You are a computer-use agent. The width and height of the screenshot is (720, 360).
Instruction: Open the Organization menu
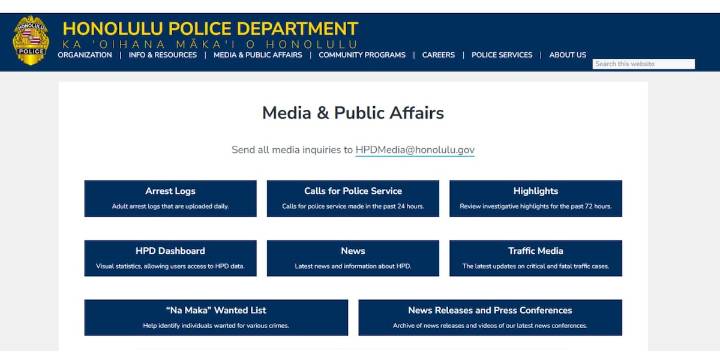coord(85,55)
